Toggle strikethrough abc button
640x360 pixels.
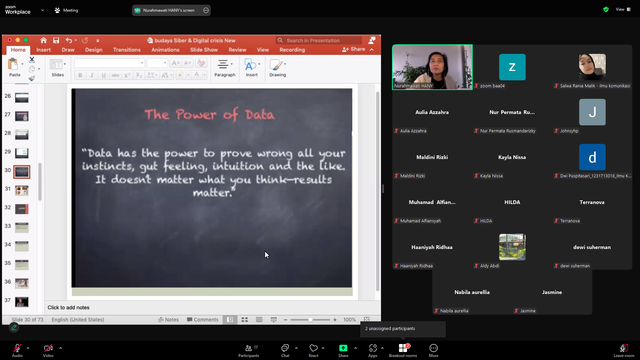click(116, 75)
